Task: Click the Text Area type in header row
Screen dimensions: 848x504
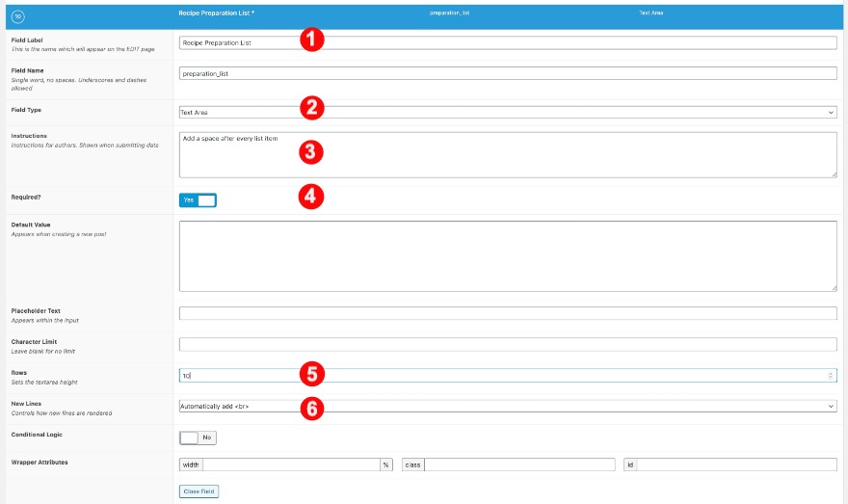Action: pos(651,13)
